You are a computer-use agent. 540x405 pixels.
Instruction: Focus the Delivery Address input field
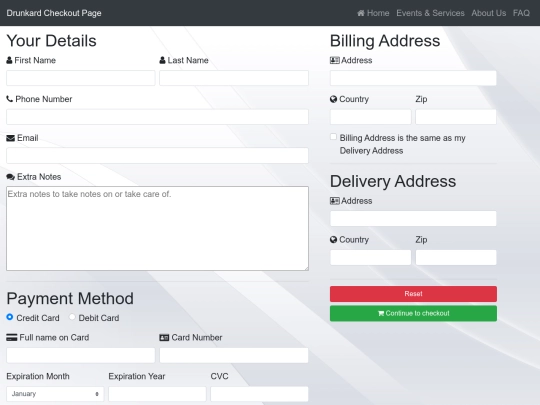tap(413, 219)
